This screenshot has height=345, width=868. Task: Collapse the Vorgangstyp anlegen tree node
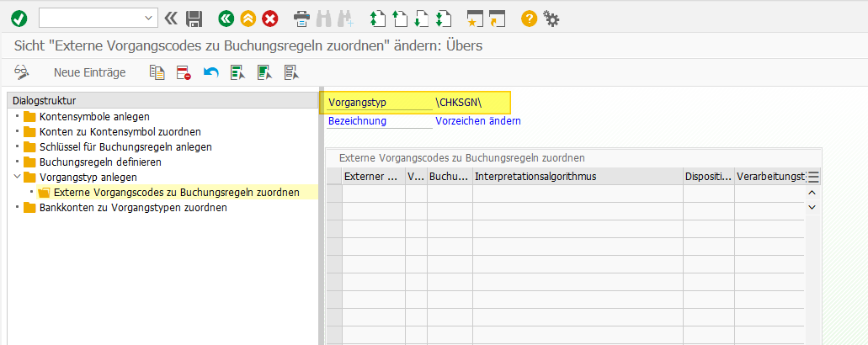18,178
